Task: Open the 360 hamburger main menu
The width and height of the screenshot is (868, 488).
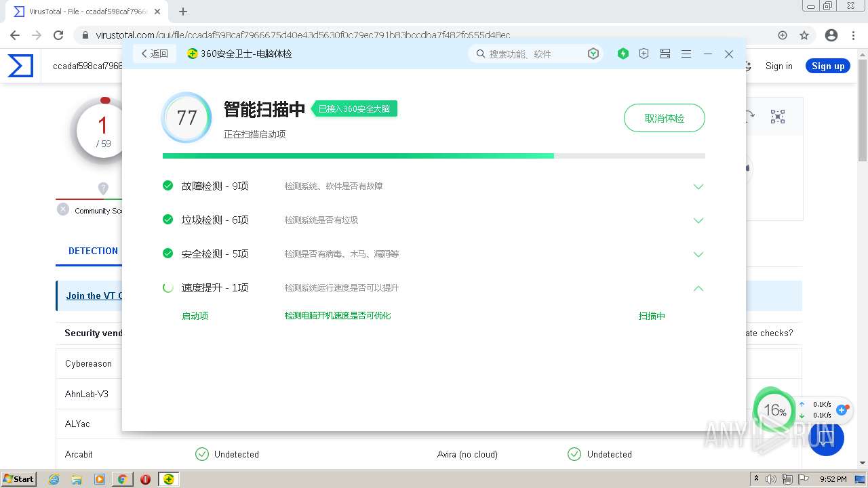Action: pyautogui.click(x=686, y=54)
